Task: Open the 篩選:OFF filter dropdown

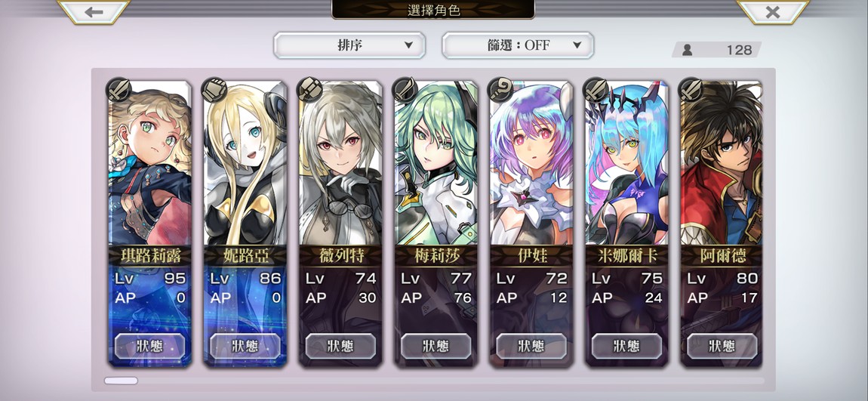Action: (x=518, y=45)
